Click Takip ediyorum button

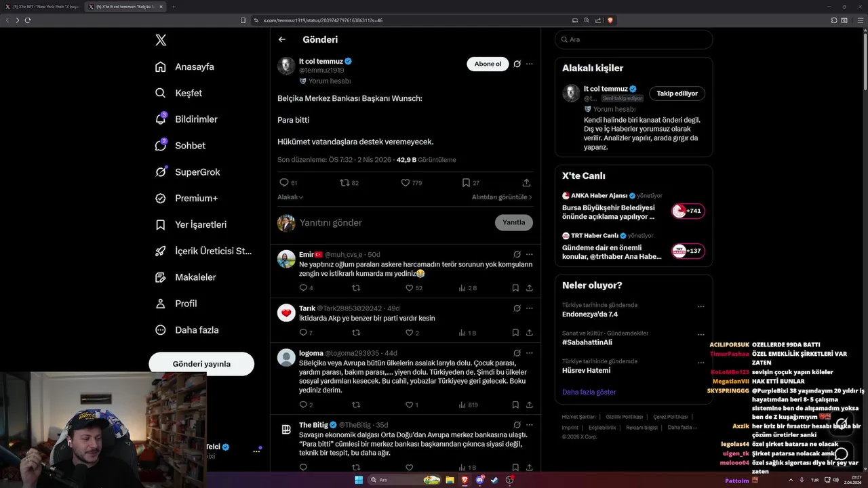tap(677, 94)
